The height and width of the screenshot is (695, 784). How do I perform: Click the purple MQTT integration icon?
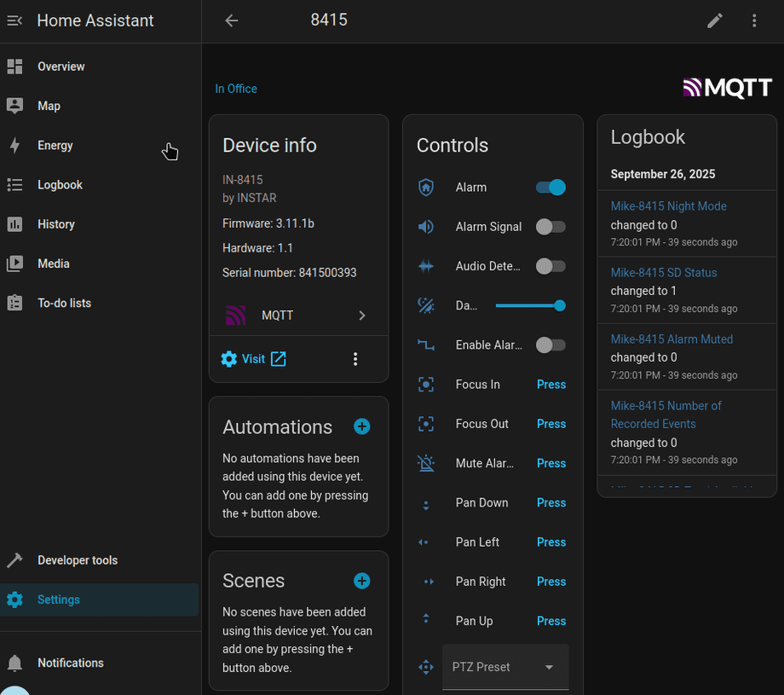[x=235, y=315]
